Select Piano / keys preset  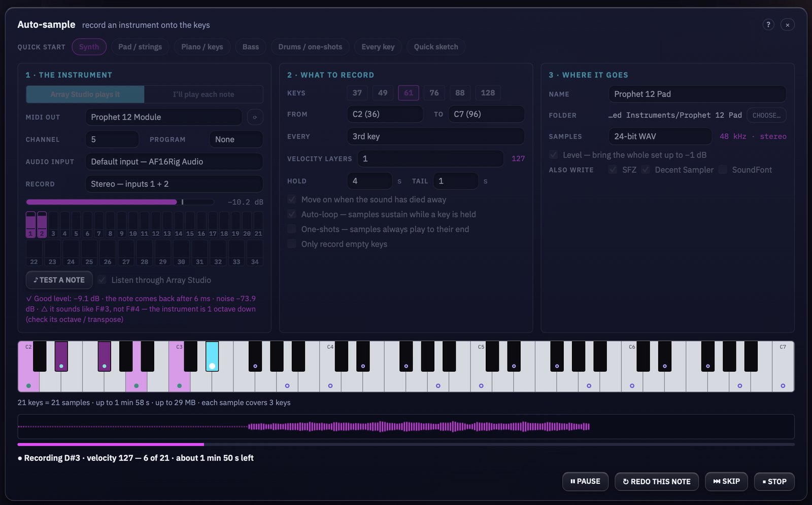202,47
